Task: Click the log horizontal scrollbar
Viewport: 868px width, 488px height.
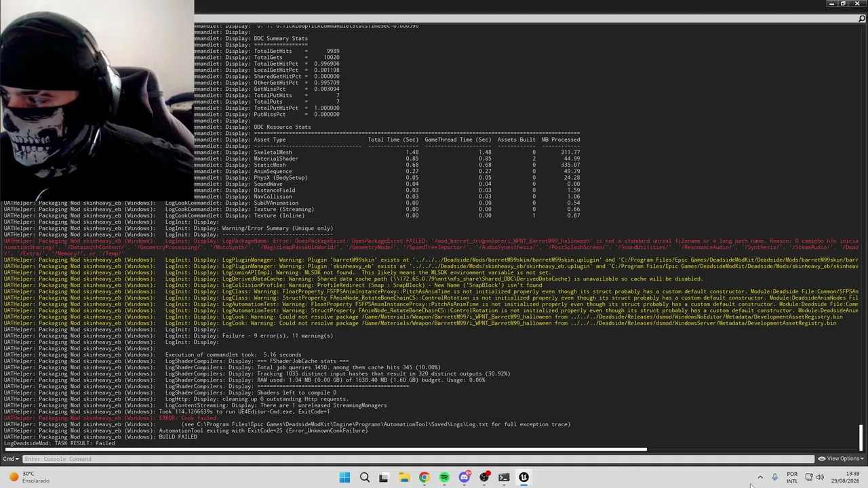Action: pyautogui.click(x=325, y=449)
